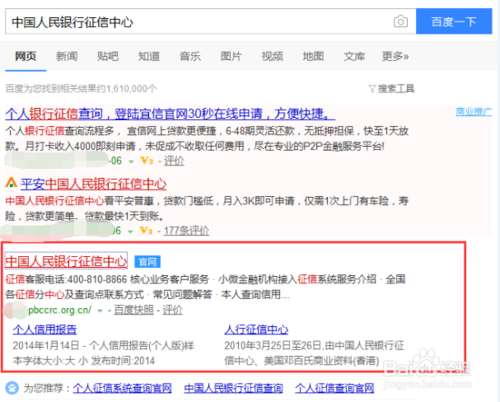Click the result count text 1,610,000个
The image size is (500, 402).
[x=132, y=88]
